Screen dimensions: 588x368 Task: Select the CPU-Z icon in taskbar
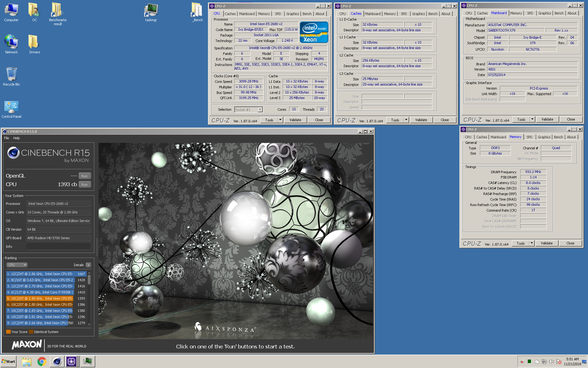point(71,362)
